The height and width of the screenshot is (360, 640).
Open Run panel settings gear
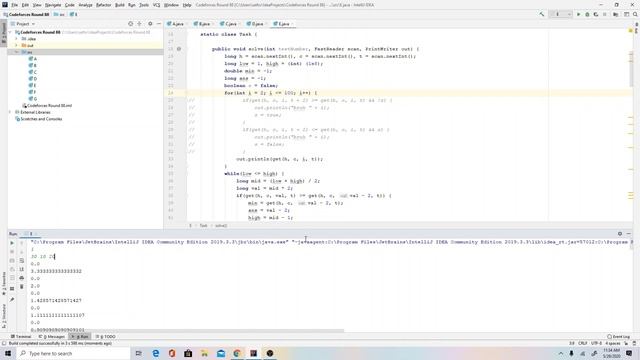tap(620, 234)
